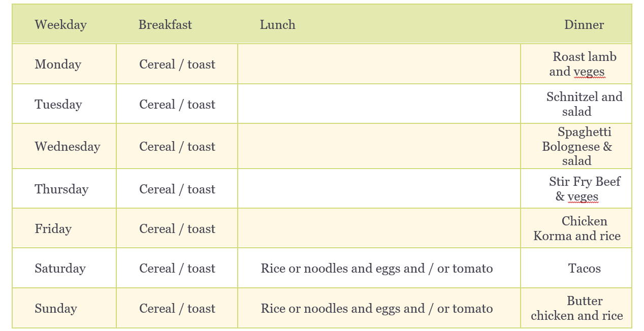Screen dimensions: 644x331
Task: Select the Roast lamb and veges cell
Action: (576, 64)
